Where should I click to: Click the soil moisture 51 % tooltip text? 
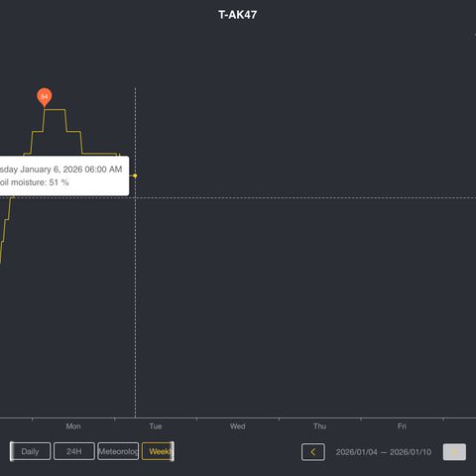pos(35,182)
